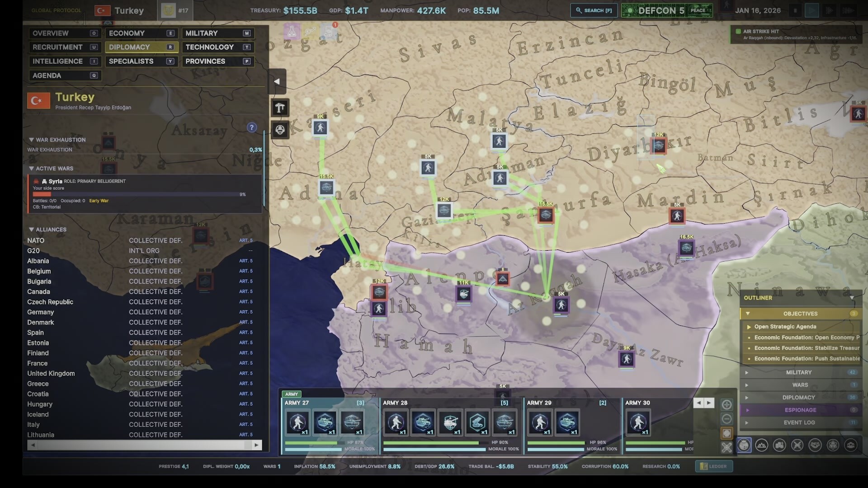The image size is (868, 488).
Task: Open the Agenda tab
Action: point(65,75)
